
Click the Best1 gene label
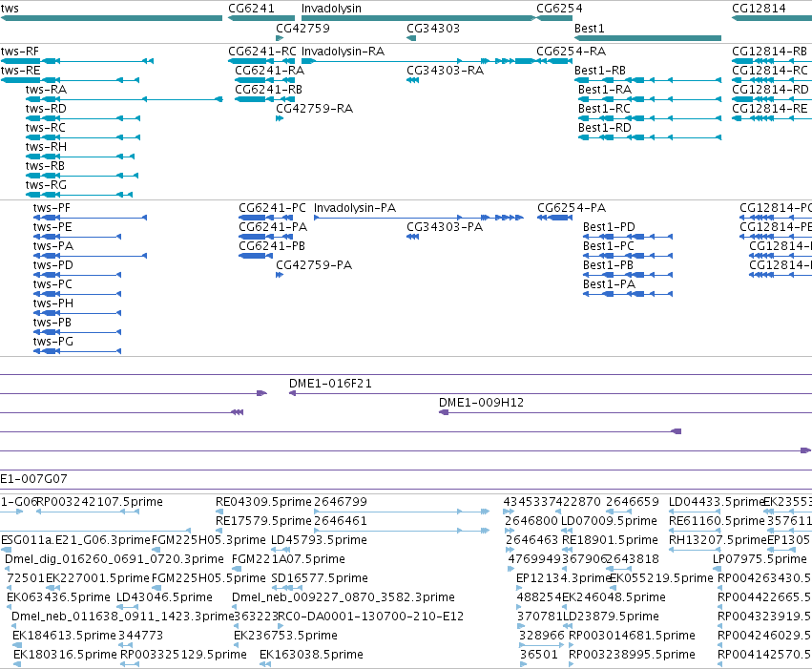pos(590,28)
